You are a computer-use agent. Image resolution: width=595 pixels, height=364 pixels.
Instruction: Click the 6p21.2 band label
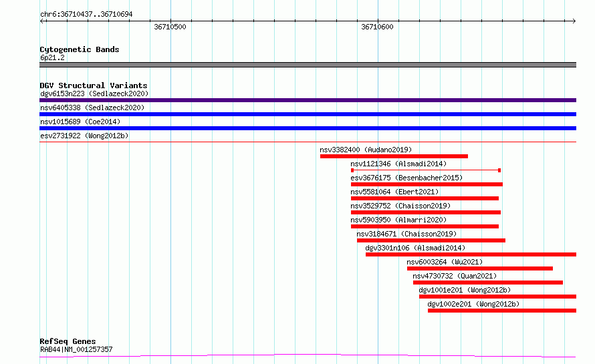point(52,57)
